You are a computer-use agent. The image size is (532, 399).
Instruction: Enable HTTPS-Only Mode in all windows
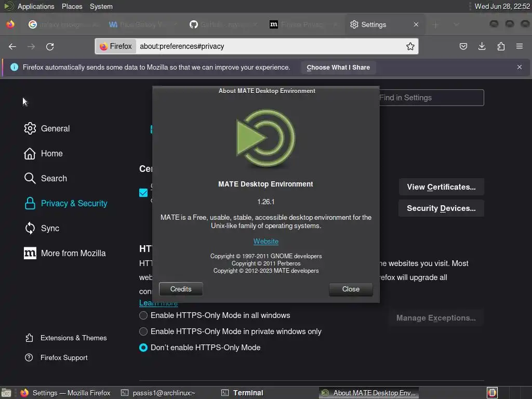[143, 315]
